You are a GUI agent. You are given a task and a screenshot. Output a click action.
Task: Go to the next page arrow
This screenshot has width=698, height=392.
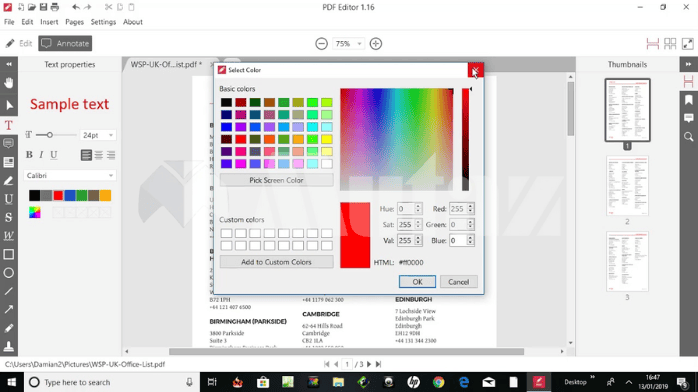click(x=369, y=364)
